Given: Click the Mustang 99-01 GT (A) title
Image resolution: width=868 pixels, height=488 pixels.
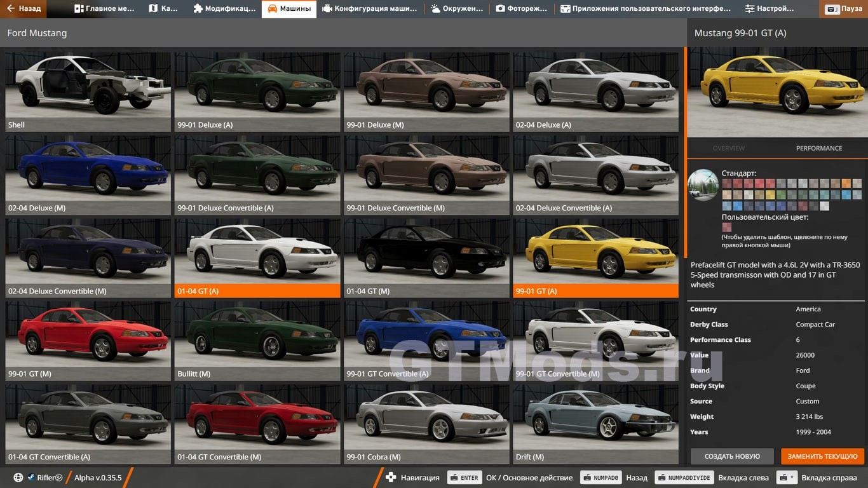Looking at the screenshot, I should coord(740,33).
